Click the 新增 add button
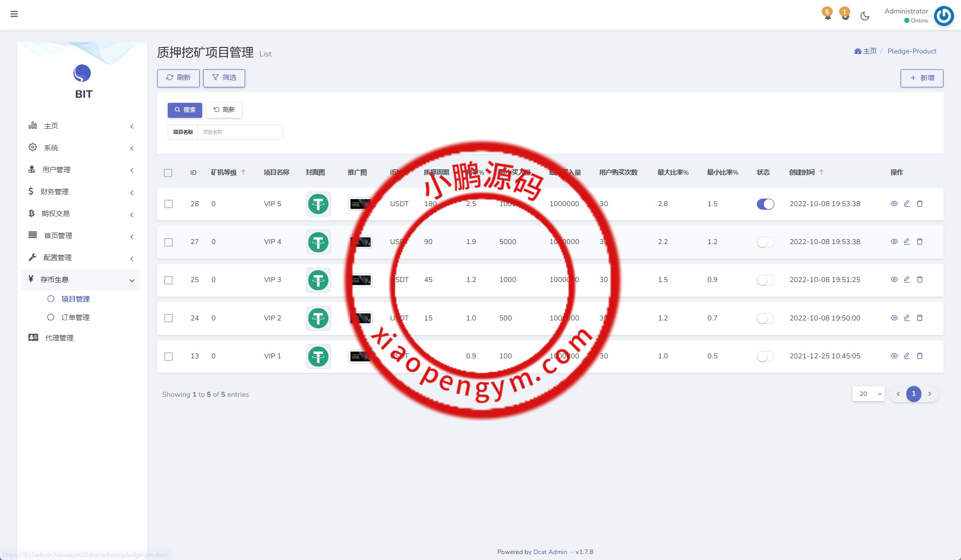The width and height of the screenshot is (961, 560). (x=922, y=78)
